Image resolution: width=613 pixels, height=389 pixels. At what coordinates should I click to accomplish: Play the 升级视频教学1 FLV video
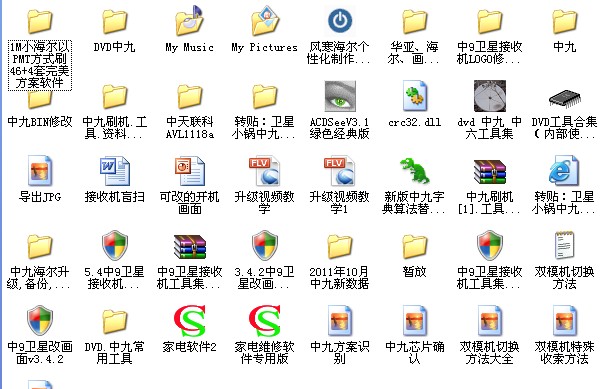340,171
